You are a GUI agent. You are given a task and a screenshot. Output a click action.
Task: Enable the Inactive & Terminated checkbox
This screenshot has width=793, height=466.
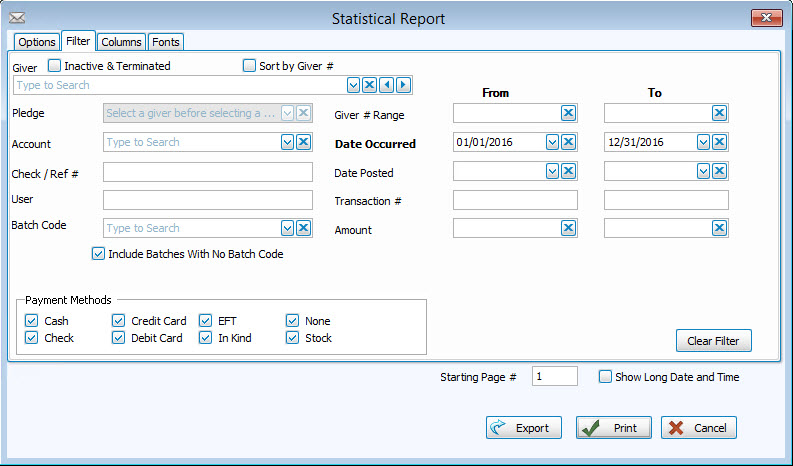coord(55,66)
